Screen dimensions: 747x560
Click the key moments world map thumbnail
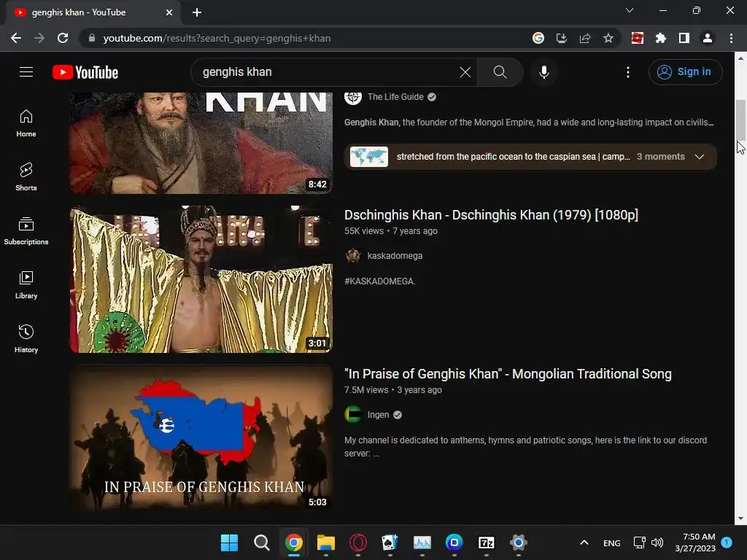tap(369, 157)
